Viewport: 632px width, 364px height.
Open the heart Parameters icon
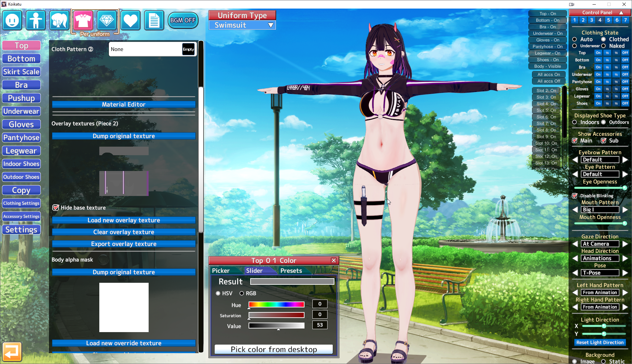(x=130, y=20)
